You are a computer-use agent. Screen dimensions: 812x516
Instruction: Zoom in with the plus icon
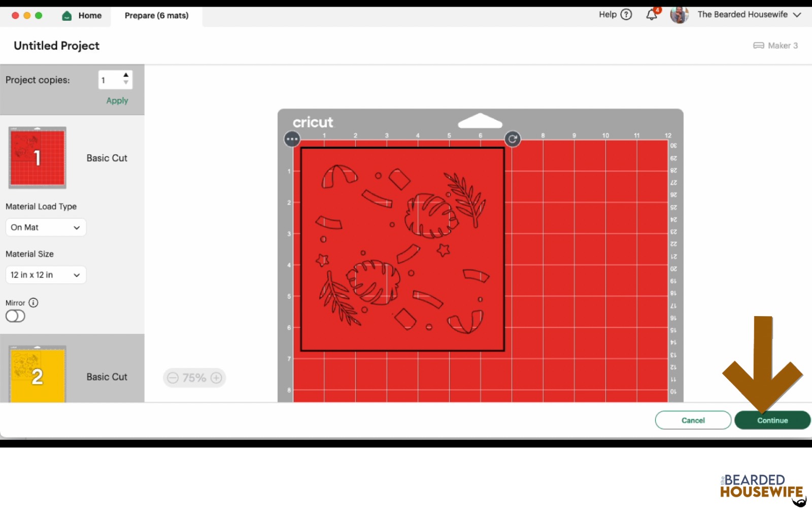pos(216,378)
